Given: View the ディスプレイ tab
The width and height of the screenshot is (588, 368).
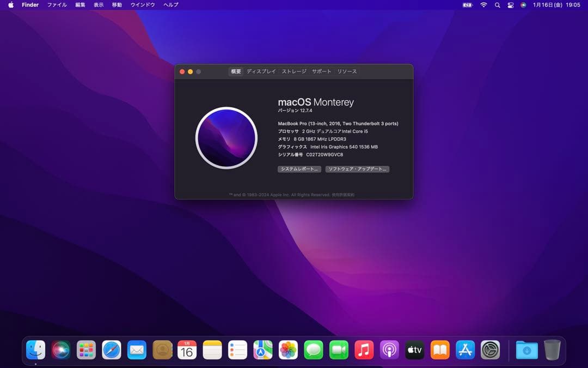Looking at the screenshot, I should click(262, 71).
